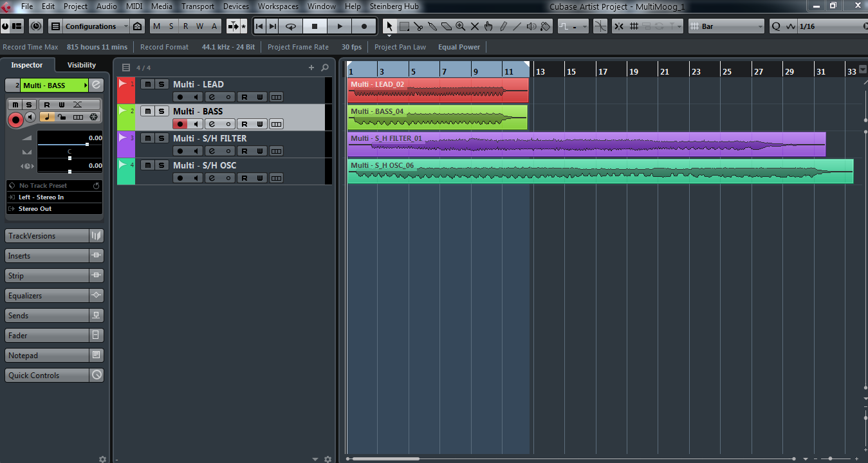Open channel settings for Multi - LEAD track
Viewport: 868px width, 463px height.
[x=212, y=97]
